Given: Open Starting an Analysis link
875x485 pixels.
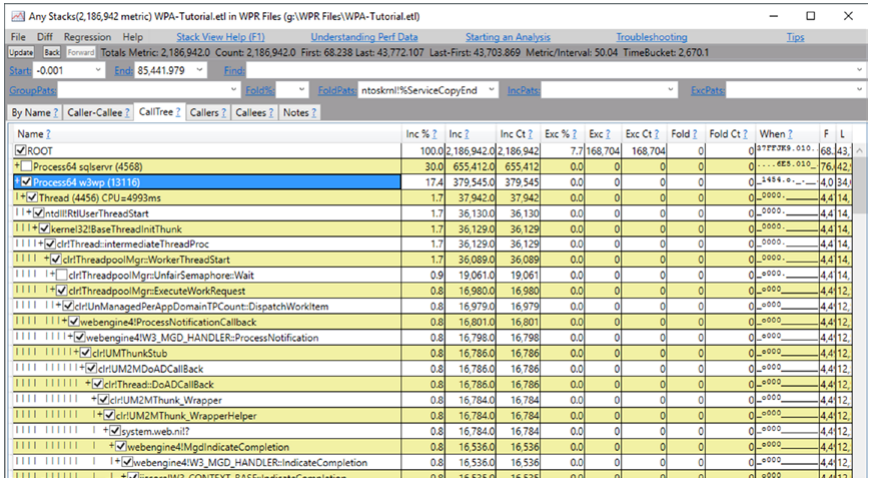Looking at the screenshot, I should point(508,37).
